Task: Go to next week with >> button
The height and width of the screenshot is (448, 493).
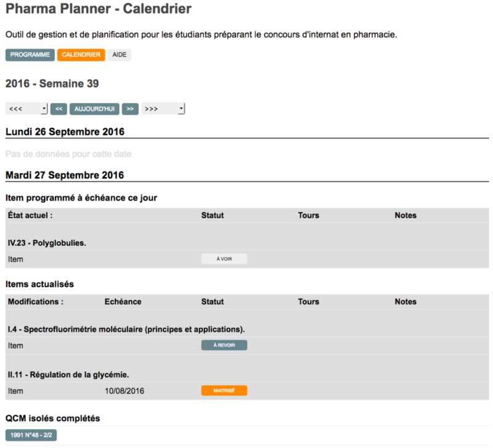Action: pos(130,109)
